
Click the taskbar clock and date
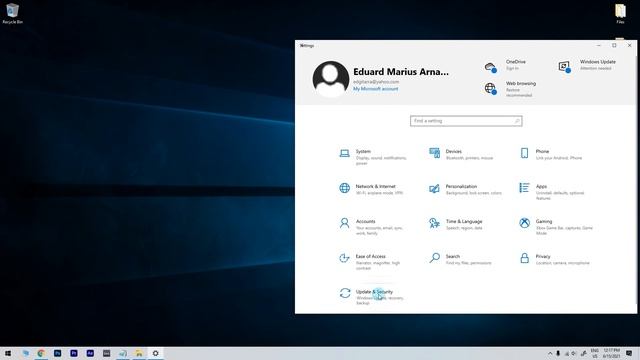(611, 353)
